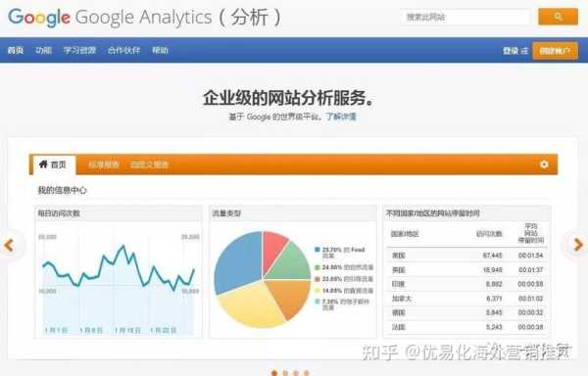This screenshot has height=376, width=588.
Task: Click the 登录 link
Action: (x=511, y=51)
